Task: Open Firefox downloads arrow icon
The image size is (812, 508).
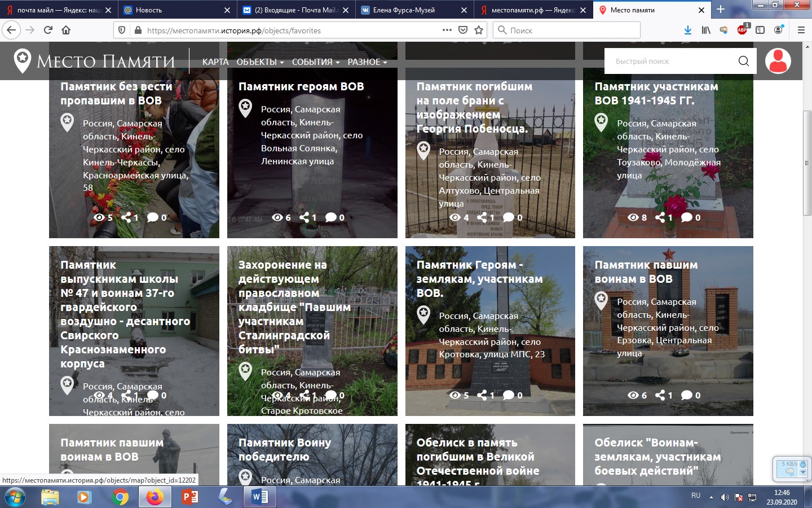Action: (687, 30)
